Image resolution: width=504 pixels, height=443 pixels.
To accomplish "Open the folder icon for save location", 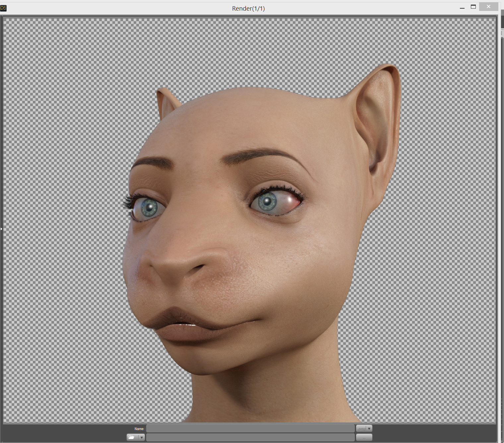I will [x=132, y=437].
